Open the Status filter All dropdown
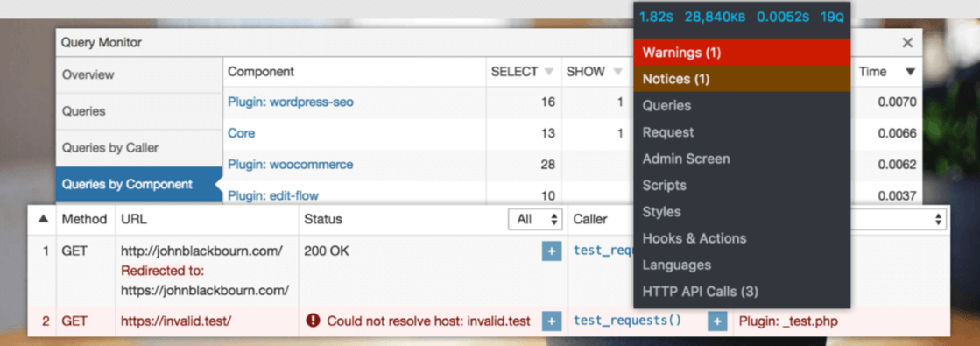Image resolution: width=980 pixels, height=346 pixels. click(x=536, y=219)
